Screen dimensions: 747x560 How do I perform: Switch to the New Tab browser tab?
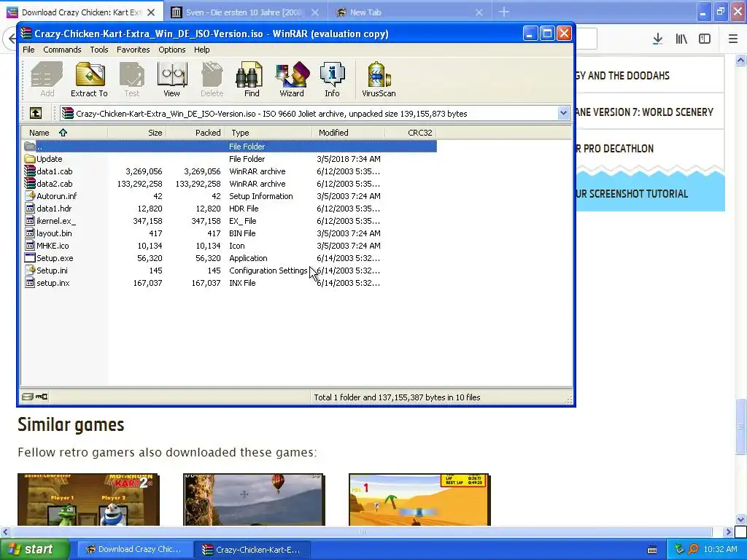pyautogui.click(x=410, y=12)
